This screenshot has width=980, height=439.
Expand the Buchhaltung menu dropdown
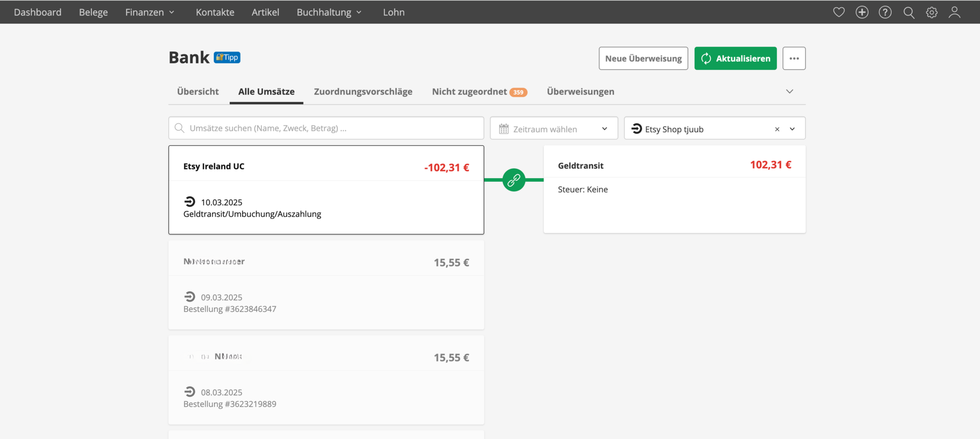coord(329,12)
